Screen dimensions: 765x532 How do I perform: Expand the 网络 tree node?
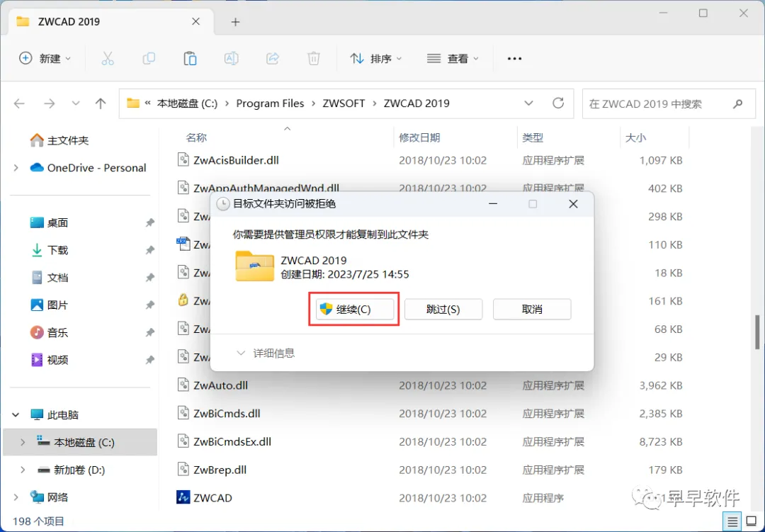tap(16, 497)
